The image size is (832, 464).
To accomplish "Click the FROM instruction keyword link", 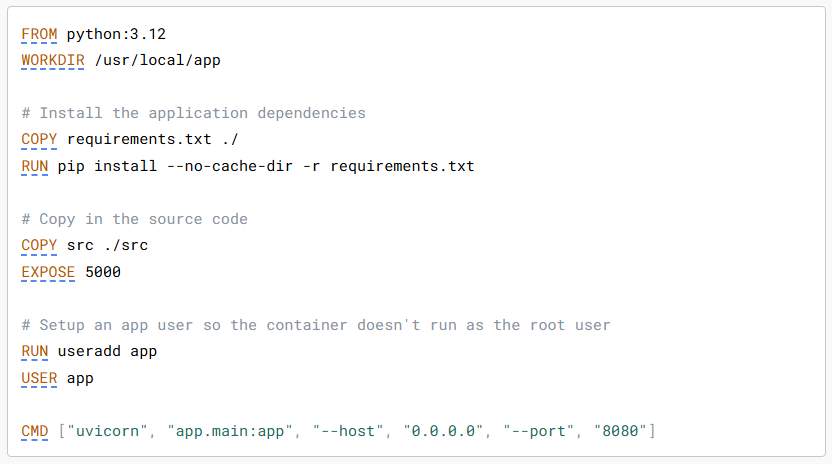I will point(39,34).
